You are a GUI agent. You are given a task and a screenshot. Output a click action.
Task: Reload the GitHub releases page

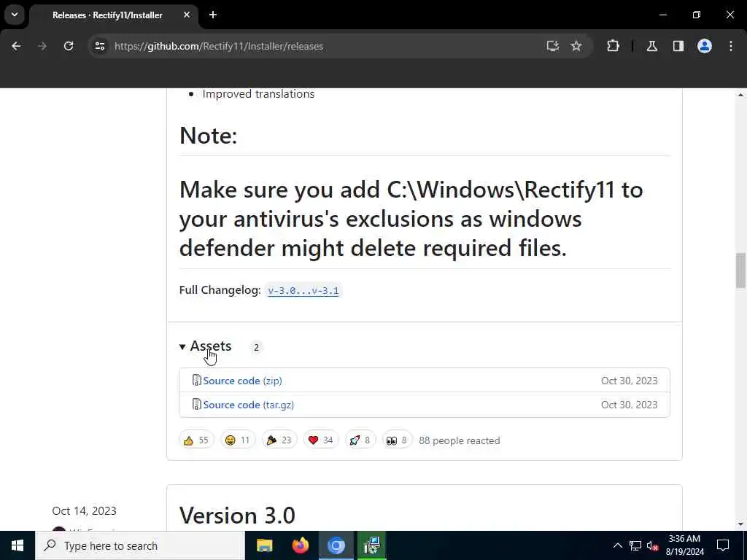[x=69, y=46]
